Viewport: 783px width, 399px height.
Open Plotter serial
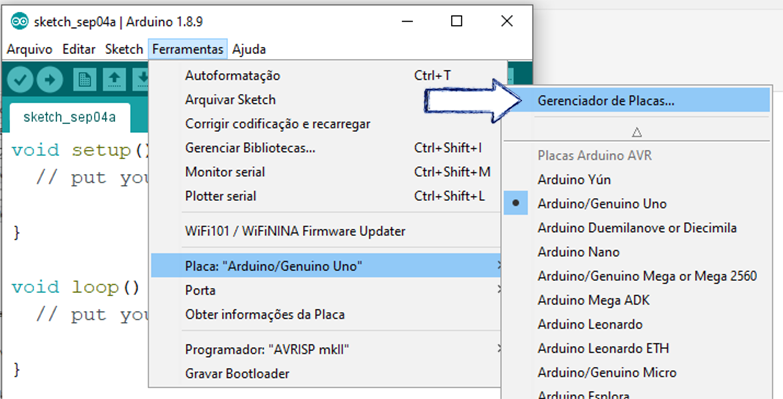point(326,196)
